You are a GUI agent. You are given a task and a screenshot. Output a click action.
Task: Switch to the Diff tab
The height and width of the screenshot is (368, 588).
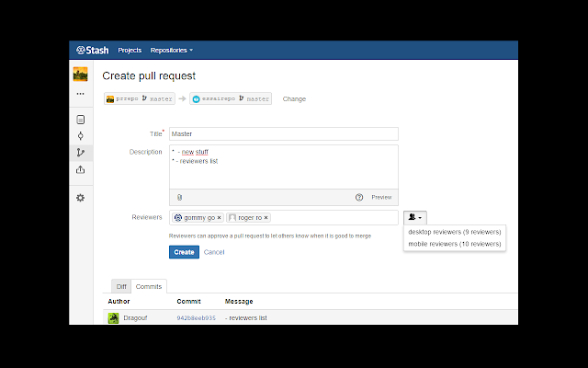121,286
